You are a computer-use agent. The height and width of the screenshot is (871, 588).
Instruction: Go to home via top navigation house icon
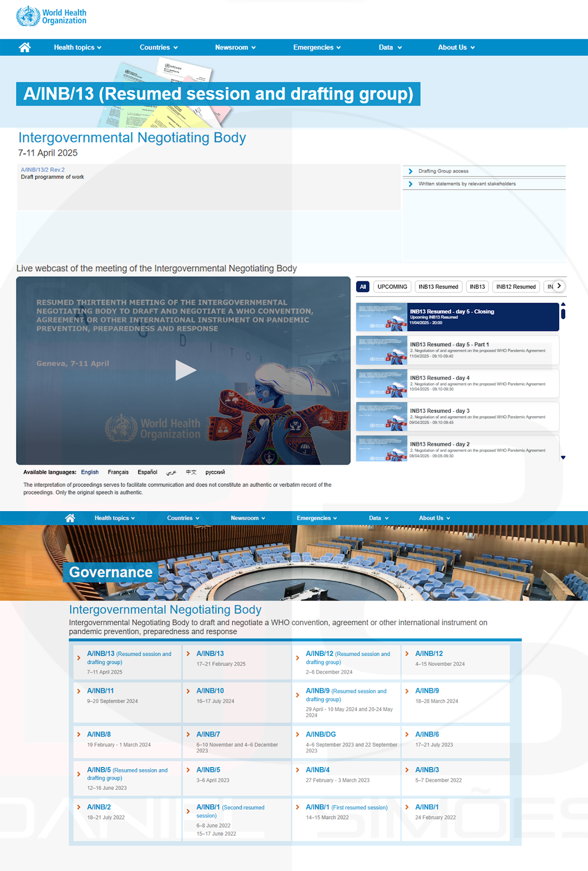(24, 47)
